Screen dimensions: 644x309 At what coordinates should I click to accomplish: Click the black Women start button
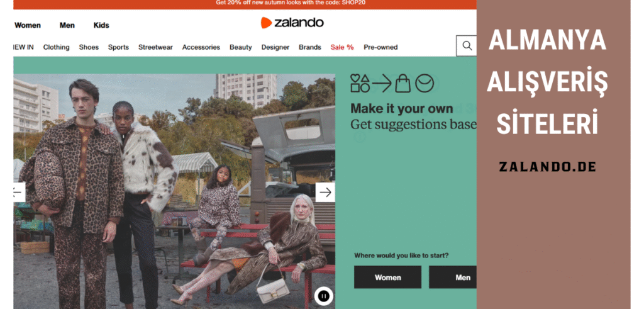(387, 278)
